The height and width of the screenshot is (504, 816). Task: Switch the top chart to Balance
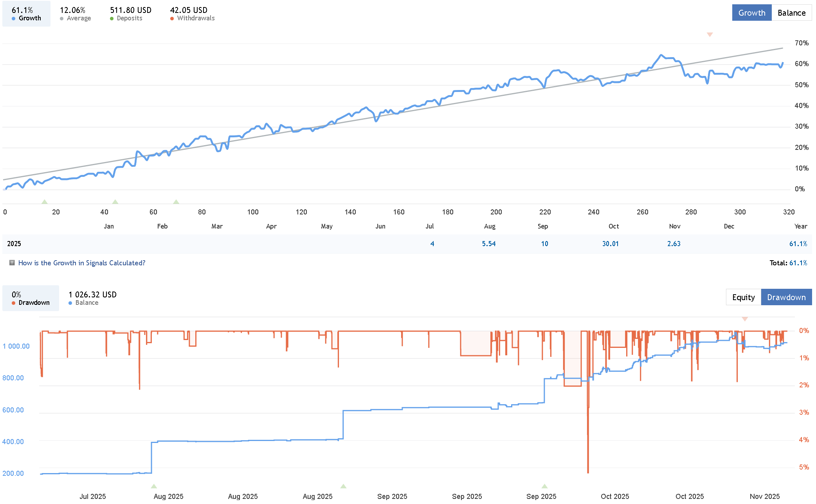[791, 13]
